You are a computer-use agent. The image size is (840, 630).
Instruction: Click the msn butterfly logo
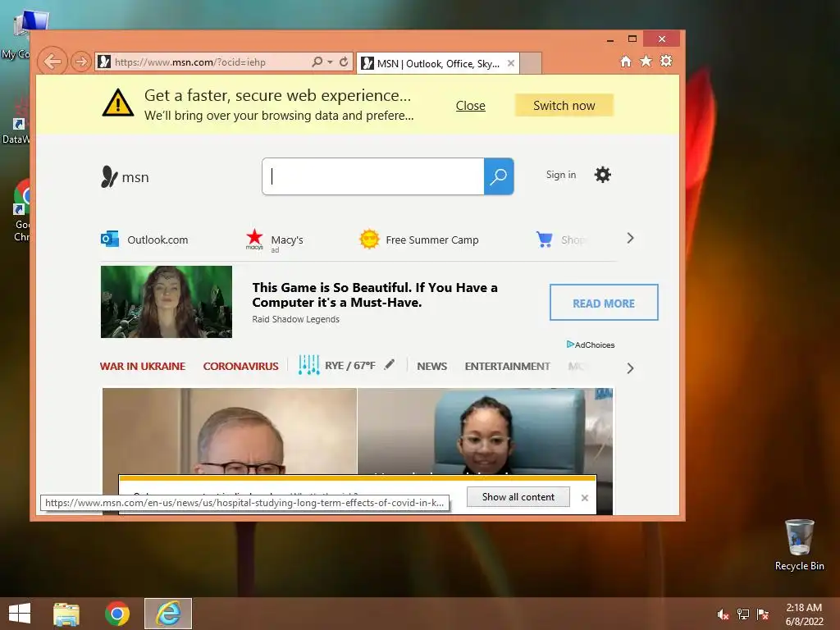pos(125,177)
